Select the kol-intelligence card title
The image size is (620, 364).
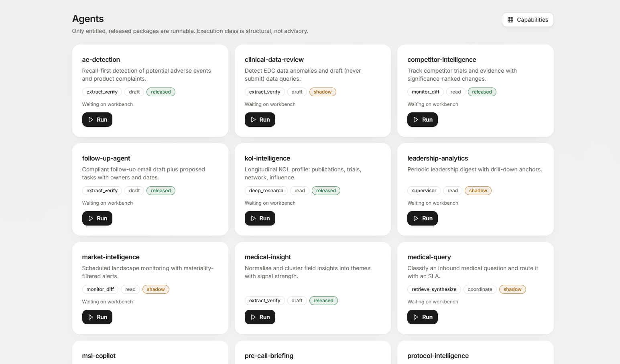pos(267,158)
